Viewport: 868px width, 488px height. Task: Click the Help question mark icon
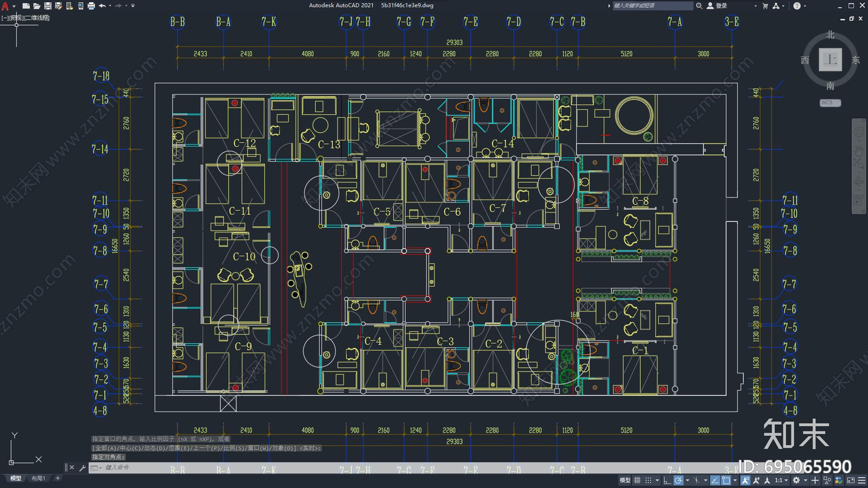(797, 6)
